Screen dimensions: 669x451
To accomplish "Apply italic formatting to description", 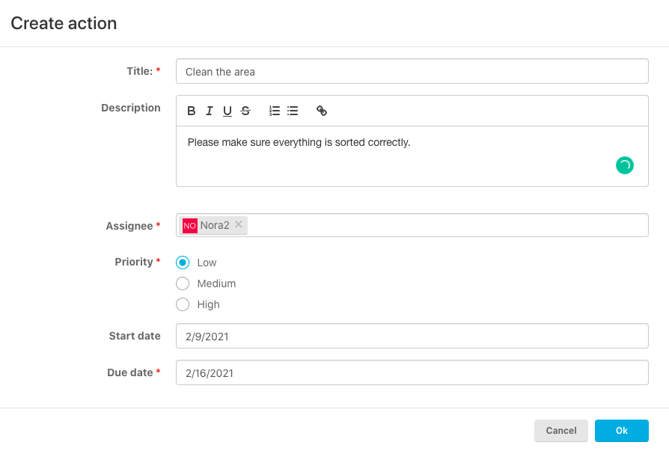I will pyautogui.click(x=209, y=111).
